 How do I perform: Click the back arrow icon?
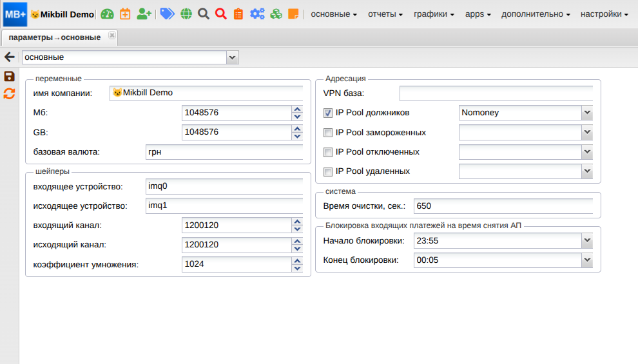(10, 57)
